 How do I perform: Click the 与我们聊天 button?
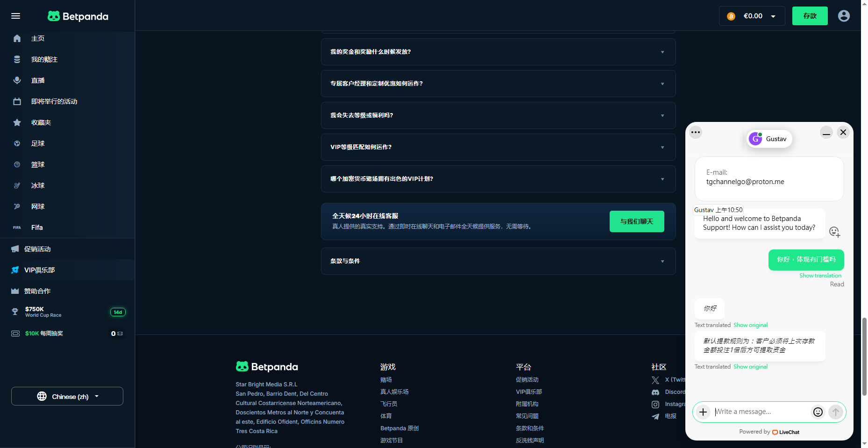point(637,221)
